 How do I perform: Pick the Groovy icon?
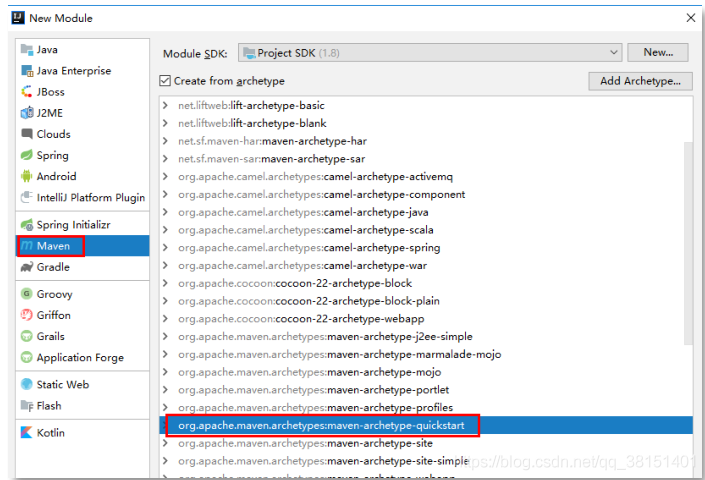pos(27,294)
